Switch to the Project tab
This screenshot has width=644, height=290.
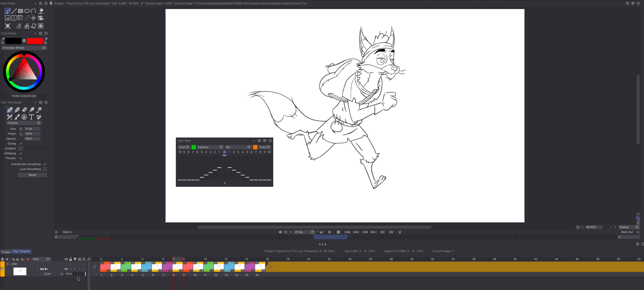(x=6, y=252)
